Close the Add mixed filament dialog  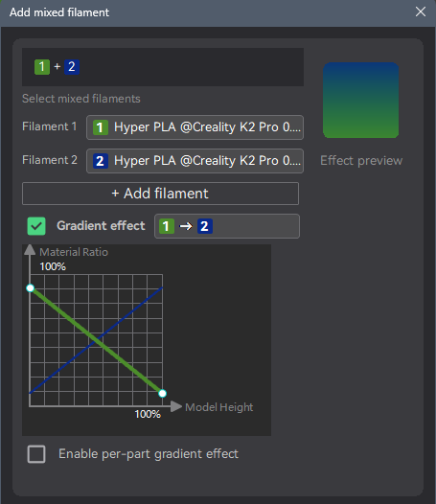pyautogui.click(x=421, y=11)
